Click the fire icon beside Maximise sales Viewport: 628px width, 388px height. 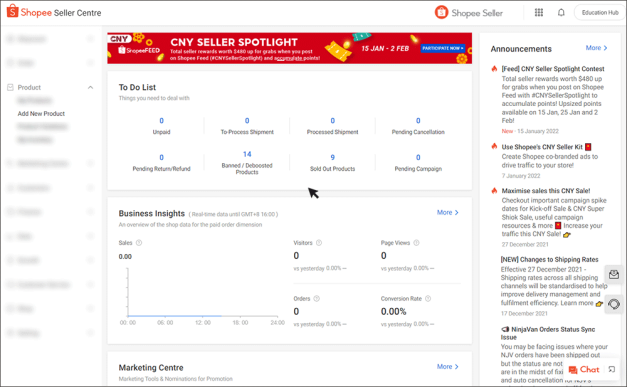click(x=494, y=190)
